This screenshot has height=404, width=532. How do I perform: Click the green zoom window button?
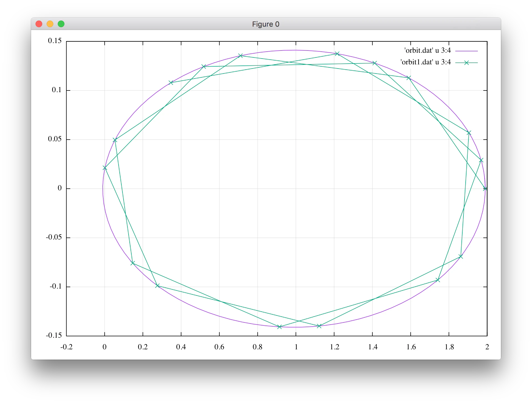tap(61, 24)
